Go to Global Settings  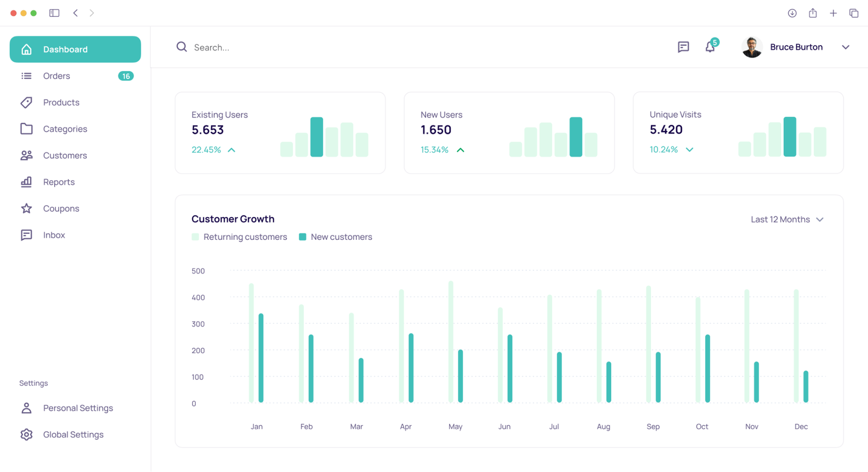point(73,435)
